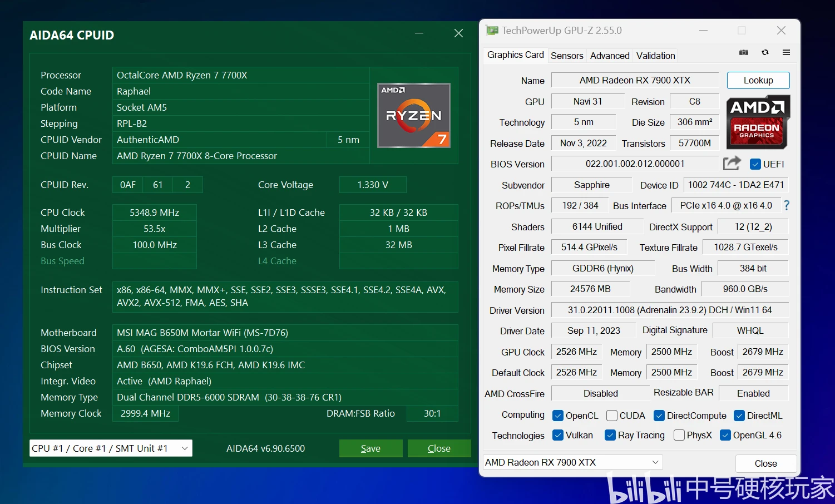Toggle the DirectML checkbox

click(x=739, y=416)
